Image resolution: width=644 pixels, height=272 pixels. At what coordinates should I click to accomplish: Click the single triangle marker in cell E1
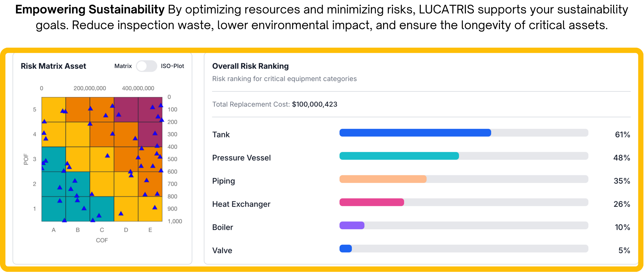coord(155,207)
